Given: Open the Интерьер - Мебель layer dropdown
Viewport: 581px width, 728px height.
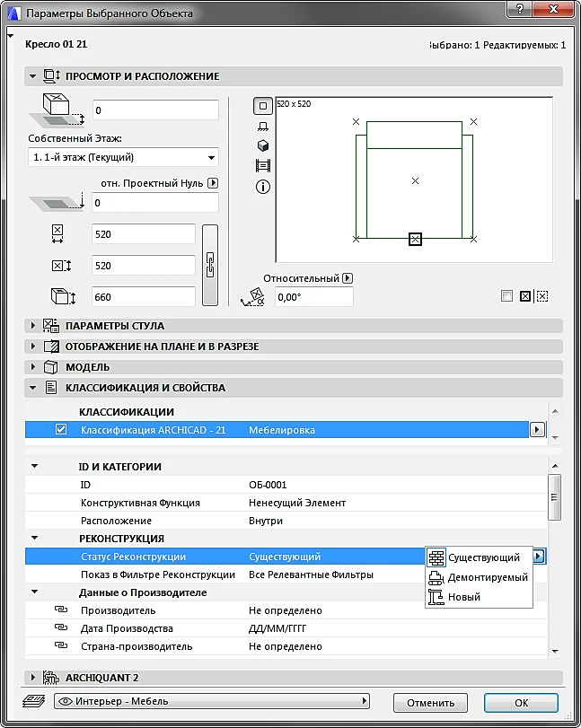Looking at the screenshot, I should click(x=212, y=700).
